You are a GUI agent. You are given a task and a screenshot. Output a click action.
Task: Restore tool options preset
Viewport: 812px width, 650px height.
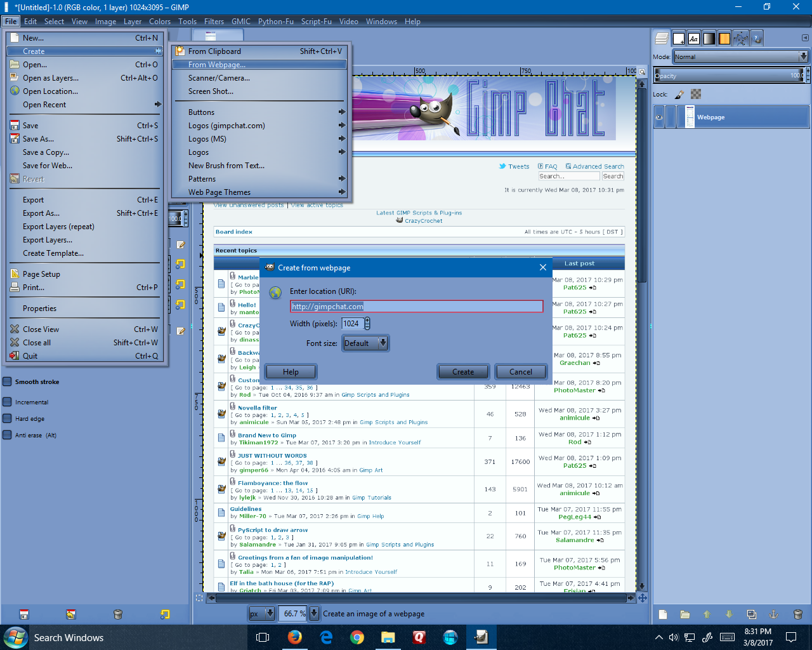[x=71, y=614]
